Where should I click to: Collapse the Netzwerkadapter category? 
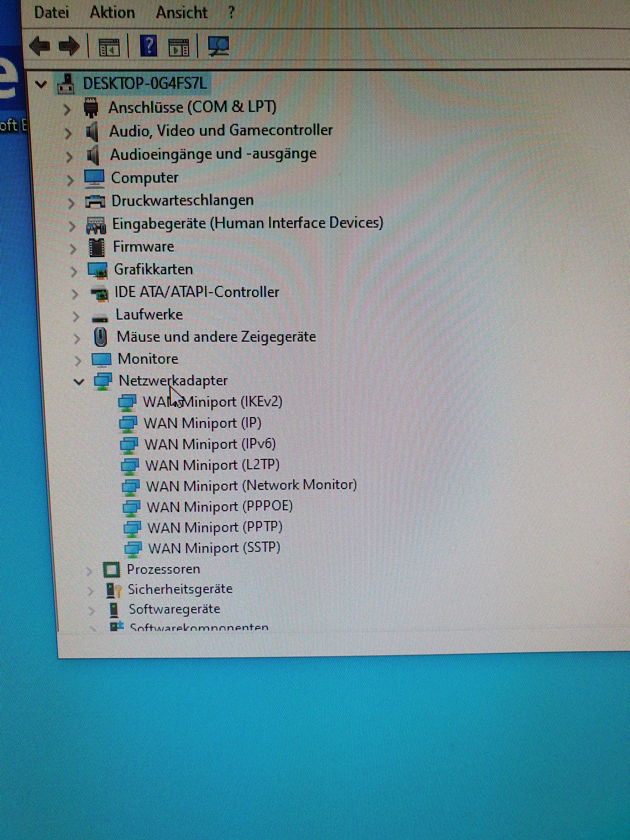click(x=79, y=381)
